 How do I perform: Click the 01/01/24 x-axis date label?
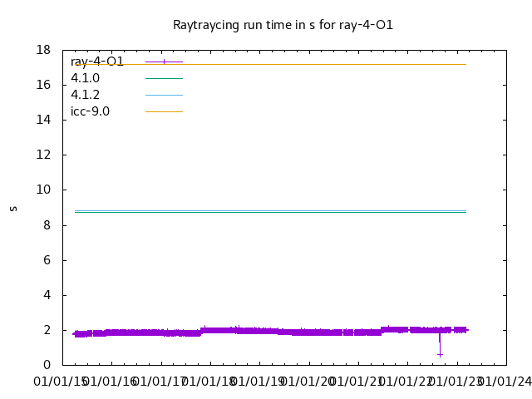[505, 381]
